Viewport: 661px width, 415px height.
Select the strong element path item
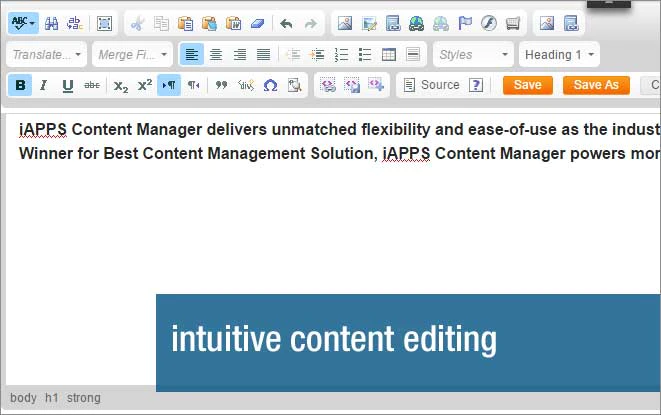(x=83, y=398)
